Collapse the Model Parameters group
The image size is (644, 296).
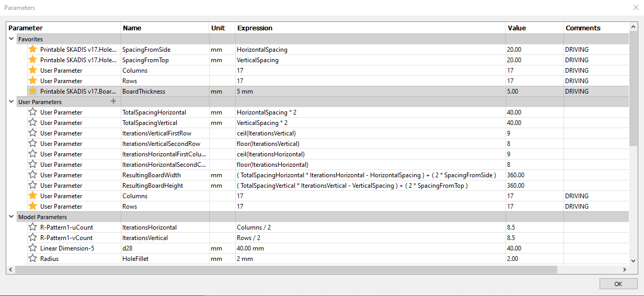point(11,217)
